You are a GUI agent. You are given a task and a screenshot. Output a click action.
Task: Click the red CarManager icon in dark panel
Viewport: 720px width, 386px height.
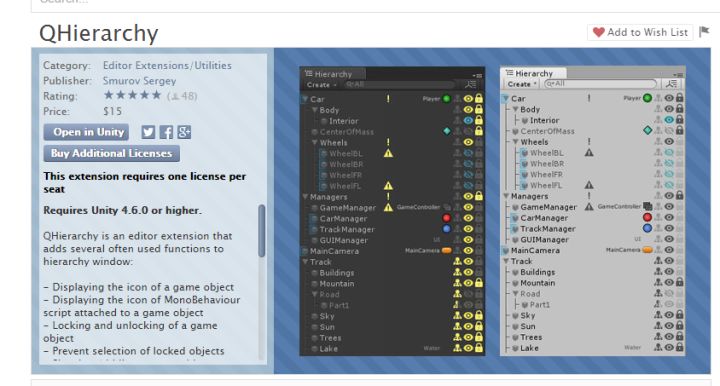point(446,218)
